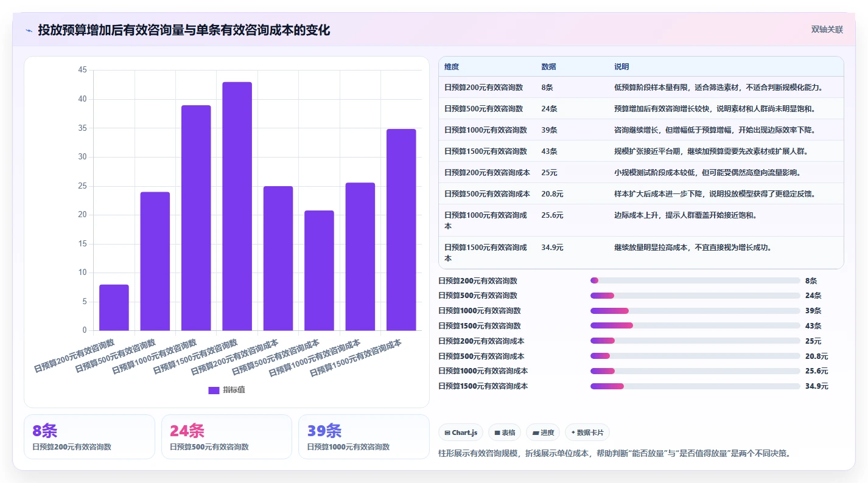
Task: Click the 39条 cell in the table
Action: (549, 130)
